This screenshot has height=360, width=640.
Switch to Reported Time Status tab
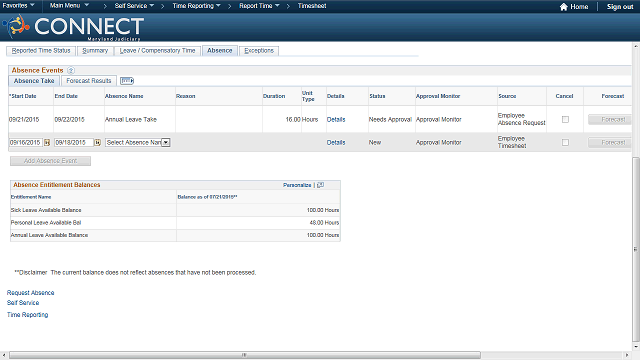click(41, 51)
